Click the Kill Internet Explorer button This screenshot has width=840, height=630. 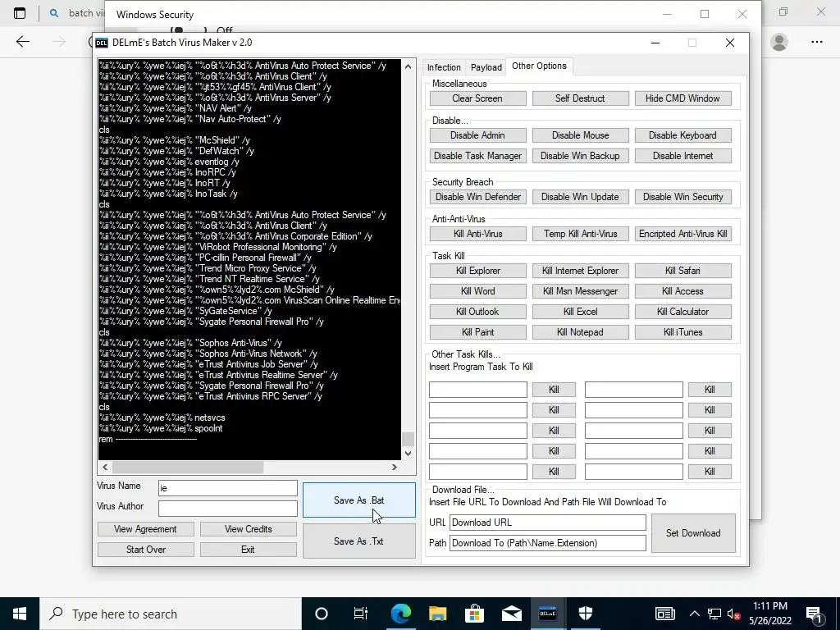[580, 271]
